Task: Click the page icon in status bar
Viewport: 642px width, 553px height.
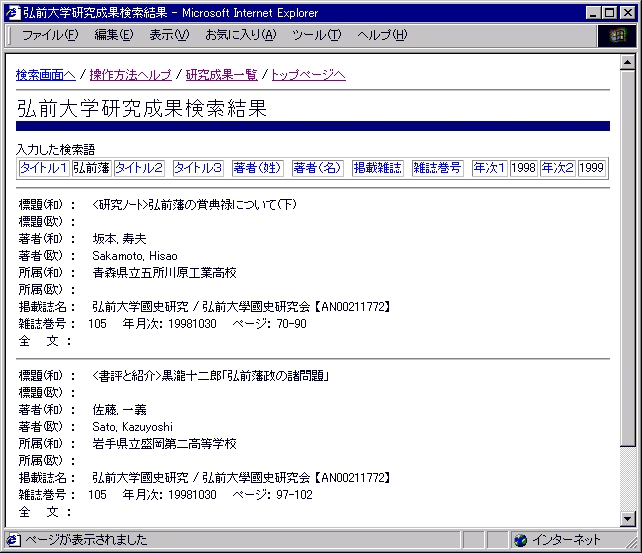Action: [x=13, y=540]
